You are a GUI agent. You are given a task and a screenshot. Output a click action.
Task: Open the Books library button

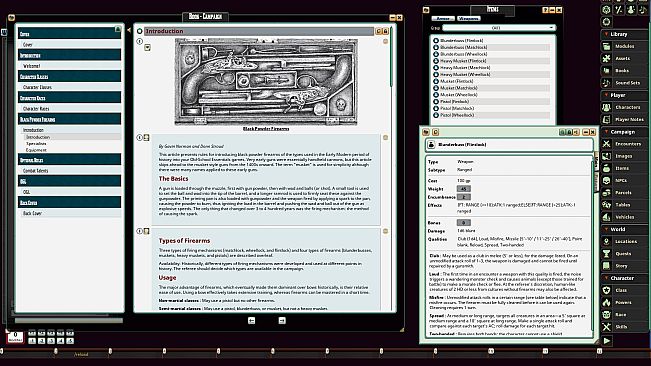point(624,71)
